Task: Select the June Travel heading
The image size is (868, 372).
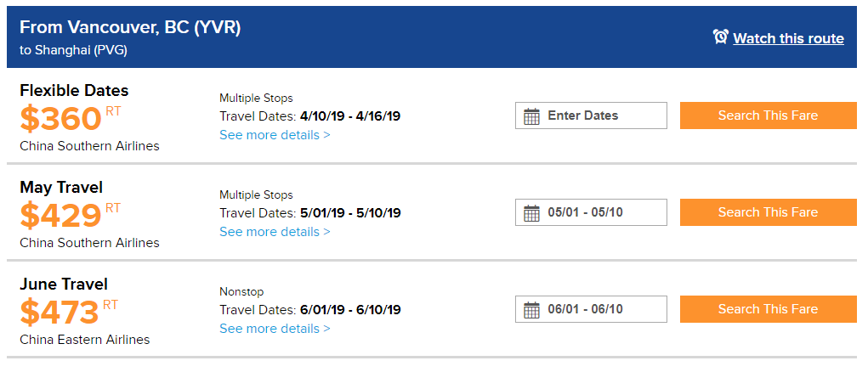Action: pos(64,285)
